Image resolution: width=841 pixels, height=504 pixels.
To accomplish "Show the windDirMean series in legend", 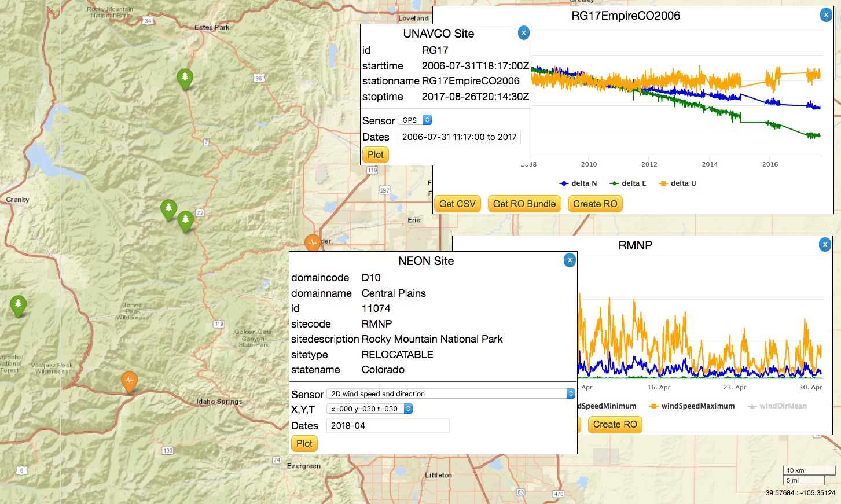I will pyautogui.click(x=777, y=406).
